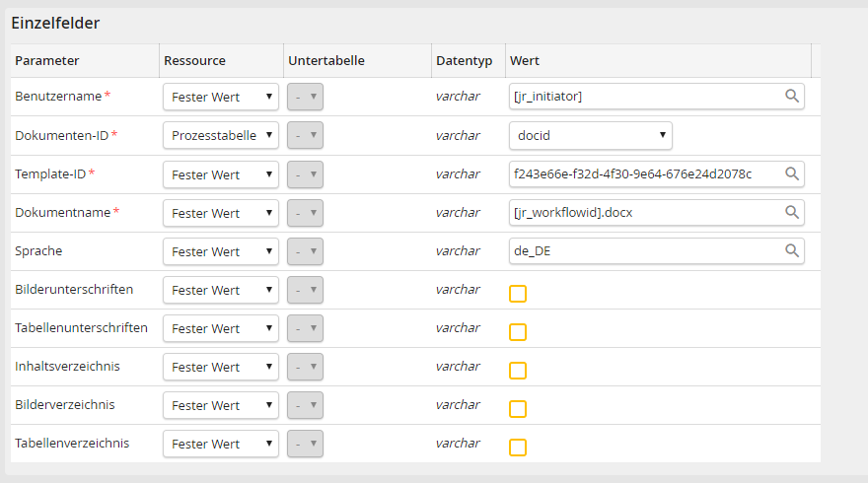Open Ressource dropdown for Tabellenverzeichnis row
This screenshot has width=868, height=483.
(221, 444)
